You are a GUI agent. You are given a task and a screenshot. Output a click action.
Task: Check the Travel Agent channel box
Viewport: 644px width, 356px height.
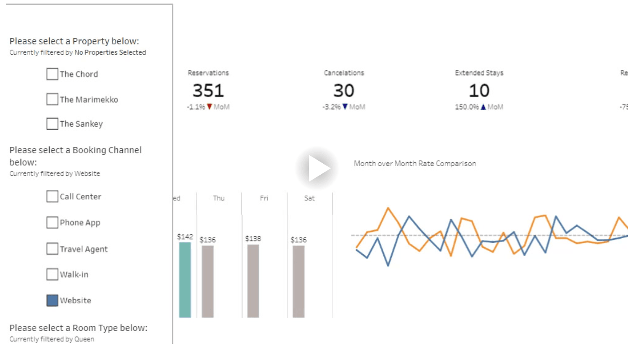click(x=53, y=249)
